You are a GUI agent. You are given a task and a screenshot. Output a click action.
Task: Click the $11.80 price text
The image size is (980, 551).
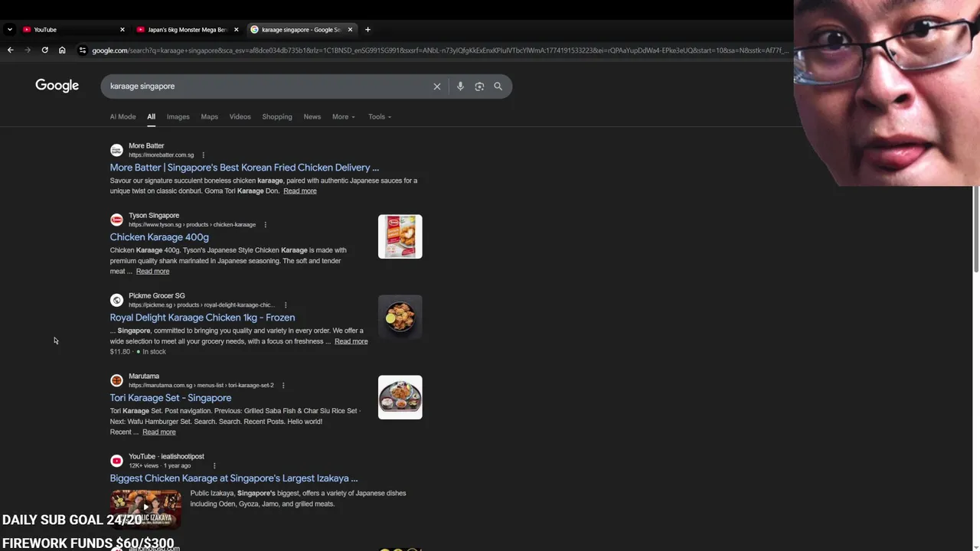tap(120, 352)
